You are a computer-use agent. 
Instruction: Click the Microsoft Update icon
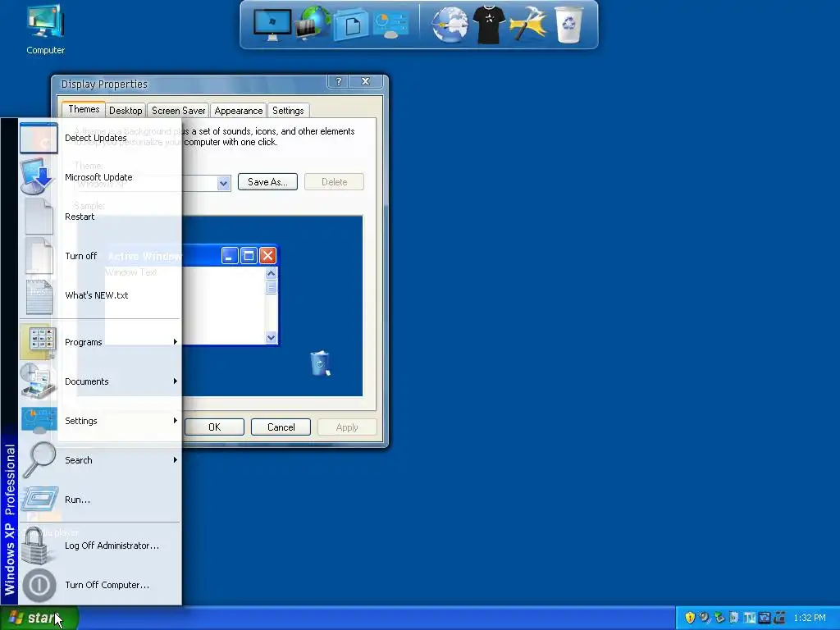[38, 177]
